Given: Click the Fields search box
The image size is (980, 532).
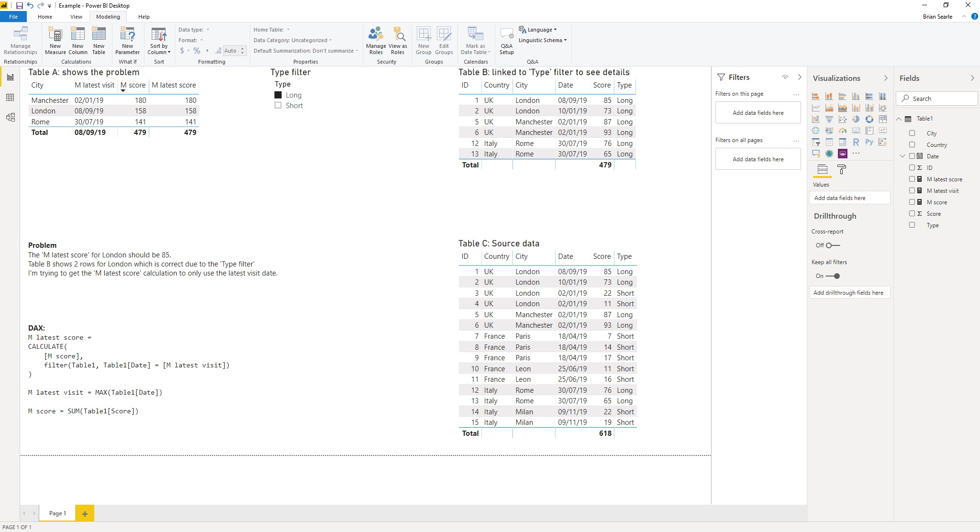Looking at the screenshot, I should [x=936, y=99].
